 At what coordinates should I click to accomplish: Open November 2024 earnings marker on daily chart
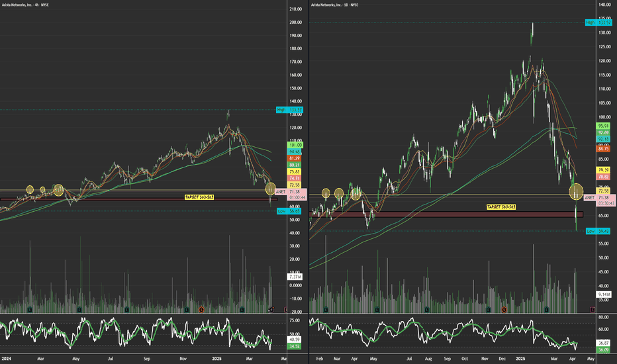489,310
